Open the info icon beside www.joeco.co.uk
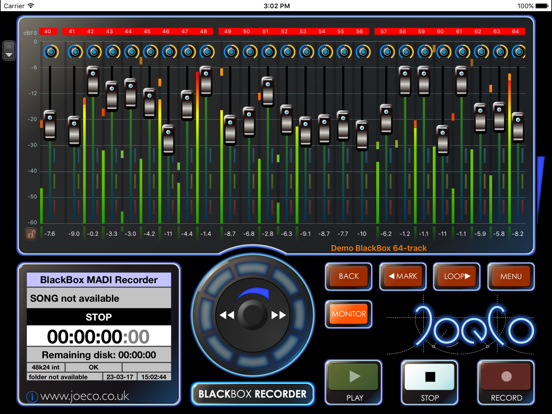Screen dimensions: 552x414 [32, 397]
